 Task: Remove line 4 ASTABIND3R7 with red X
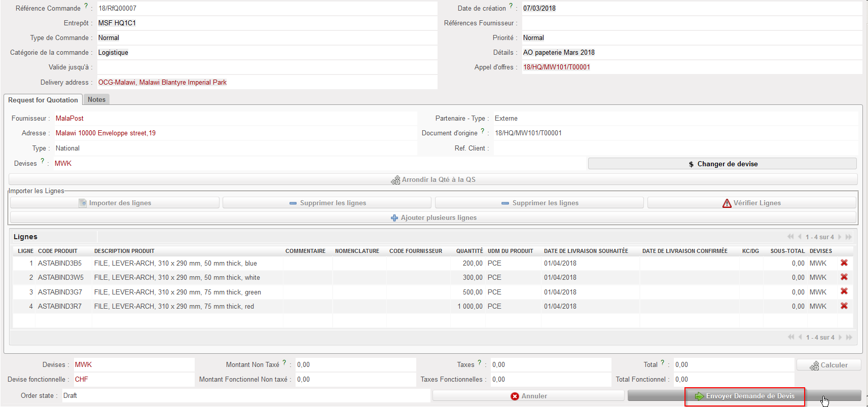coord(844,306)
